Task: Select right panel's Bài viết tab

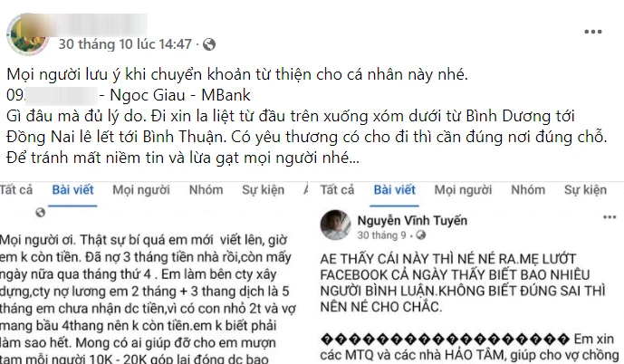Action: pos(394,190)
